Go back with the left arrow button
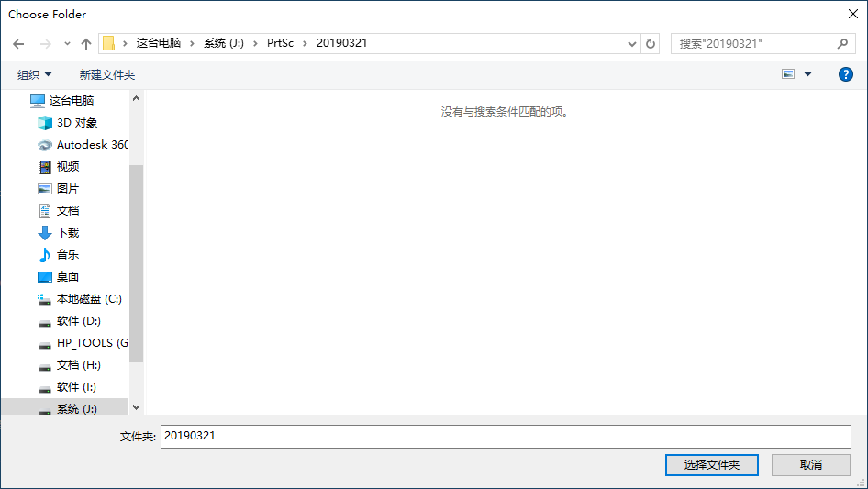This screenshot has height=489, width=868. pos(18,44)
